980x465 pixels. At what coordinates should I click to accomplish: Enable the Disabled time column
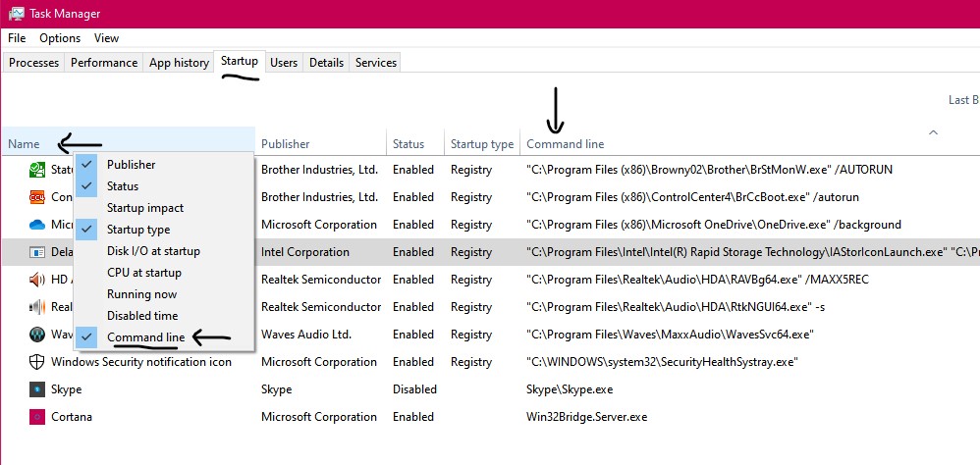pyautogui.click(x=164, y=316)
